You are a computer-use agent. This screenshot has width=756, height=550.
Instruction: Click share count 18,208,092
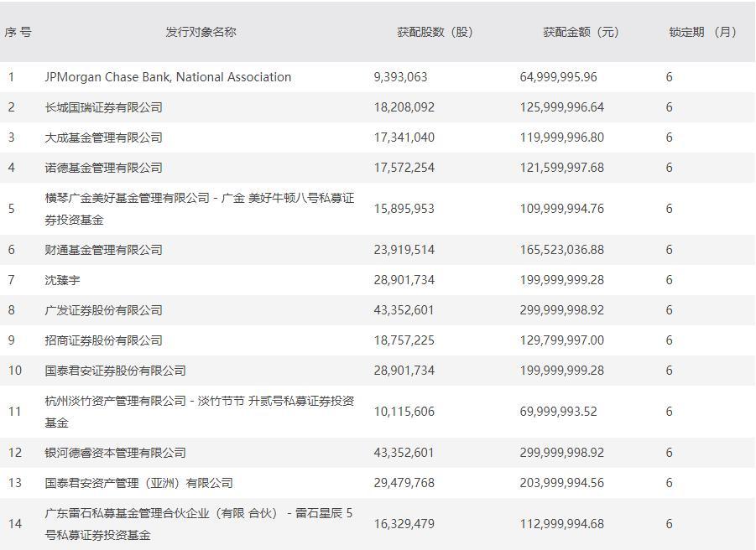(x=404, y=107)
